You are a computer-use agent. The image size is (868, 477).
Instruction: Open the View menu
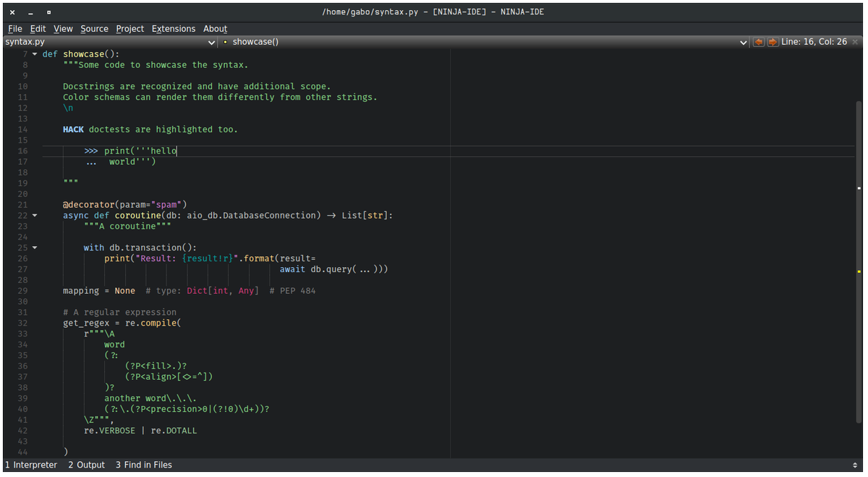[x=63, y=29]
